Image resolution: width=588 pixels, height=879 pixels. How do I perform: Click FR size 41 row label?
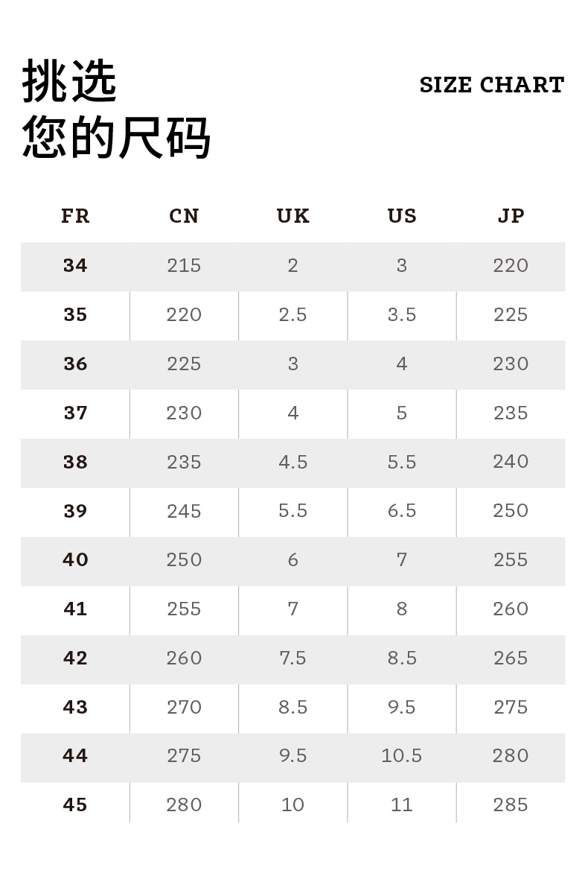coord(75,609)
